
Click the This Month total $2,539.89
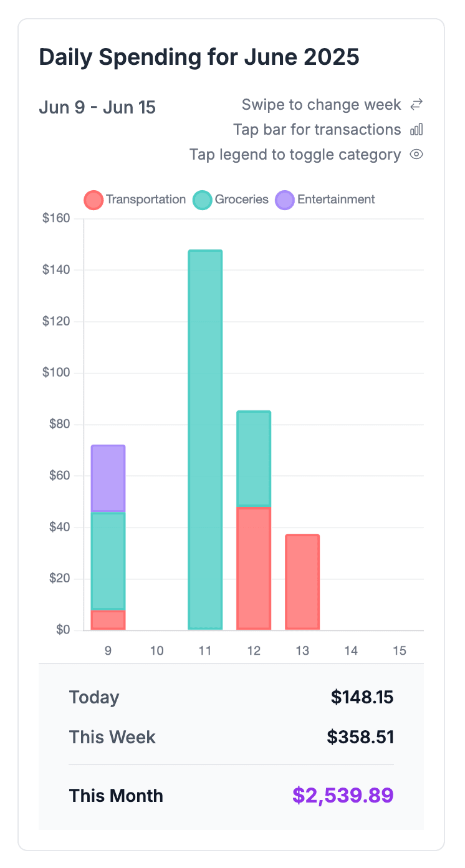point(342,795)
